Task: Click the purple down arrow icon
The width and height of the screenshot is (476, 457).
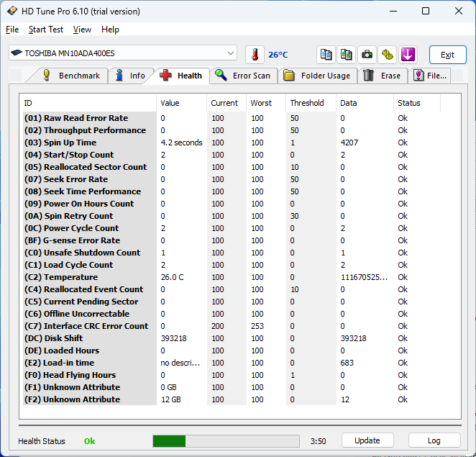Action: [x=408, y=55]
